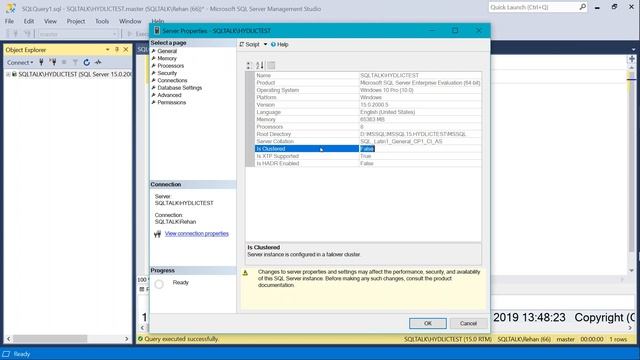Click the Server Collation property row
The width and height of the screenshot is (640, 360).
coord(368,142)
